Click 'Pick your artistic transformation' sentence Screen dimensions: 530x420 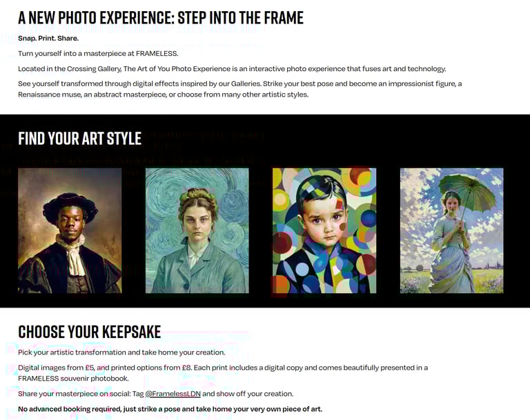point(121,352)
